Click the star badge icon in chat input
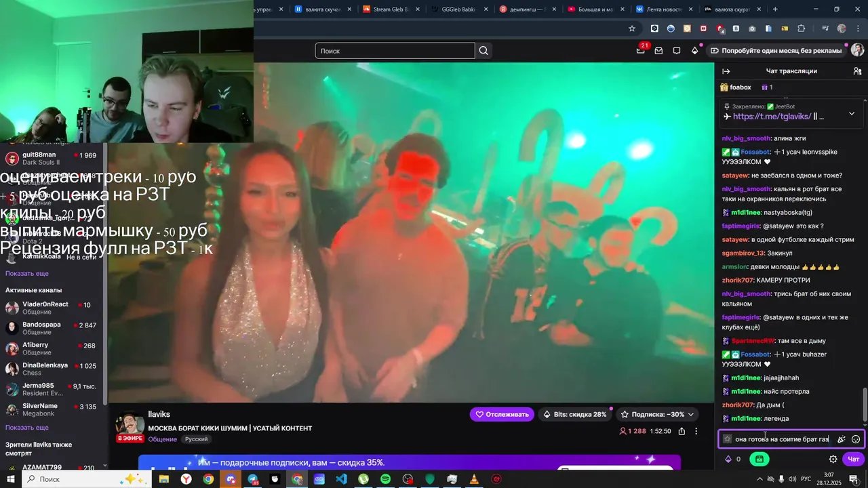Image resolution: width=868 pixels, height=488 pixels. [728, 439]
